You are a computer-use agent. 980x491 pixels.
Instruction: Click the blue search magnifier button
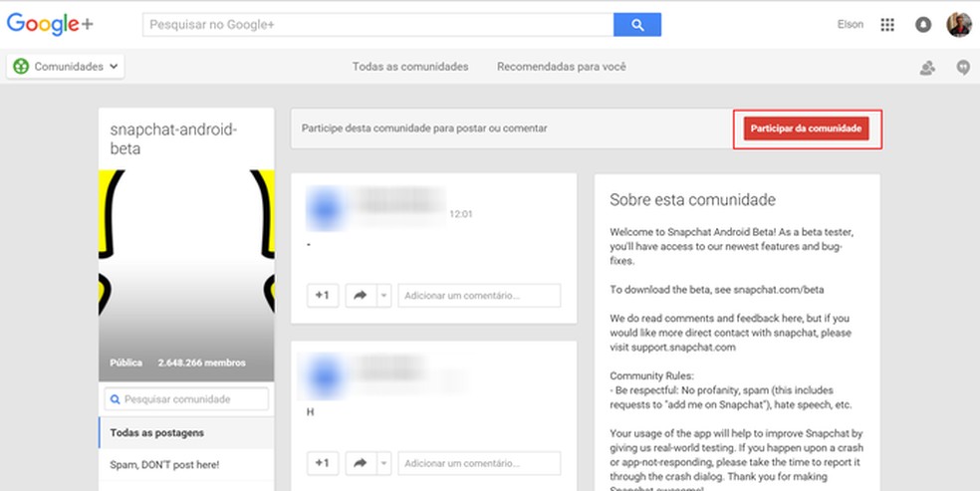tap(636, 25)
